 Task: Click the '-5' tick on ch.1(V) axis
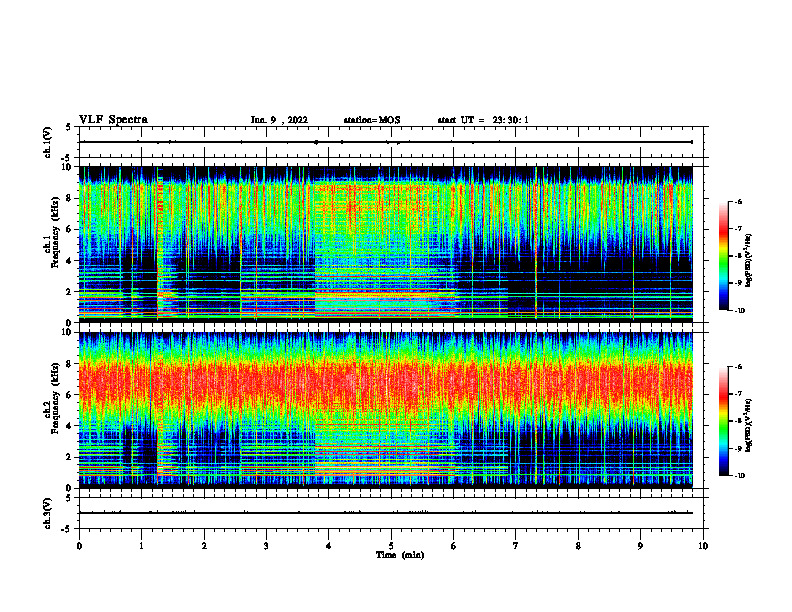click(x=68, y=158)
